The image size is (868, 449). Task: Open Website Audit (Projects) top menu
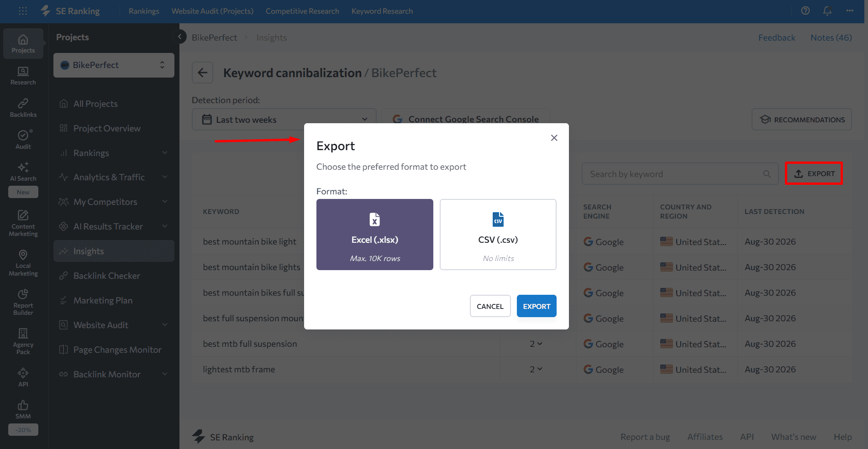pyautogui.click(x=212, y=11)
